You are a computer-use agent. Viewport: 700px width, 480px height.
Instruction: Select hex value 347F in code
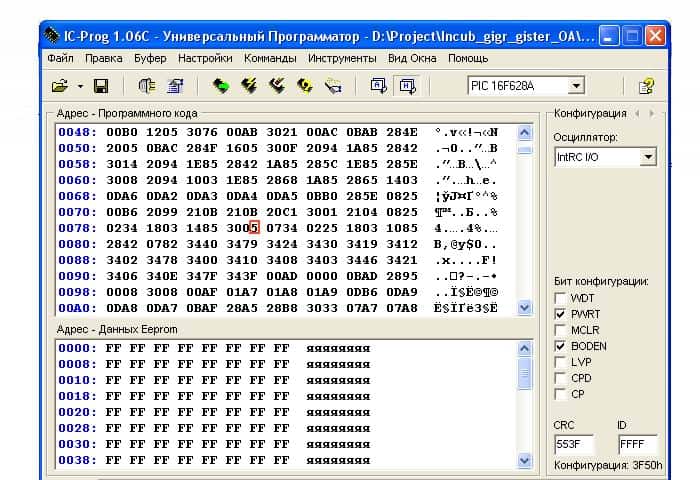(202, 276)
